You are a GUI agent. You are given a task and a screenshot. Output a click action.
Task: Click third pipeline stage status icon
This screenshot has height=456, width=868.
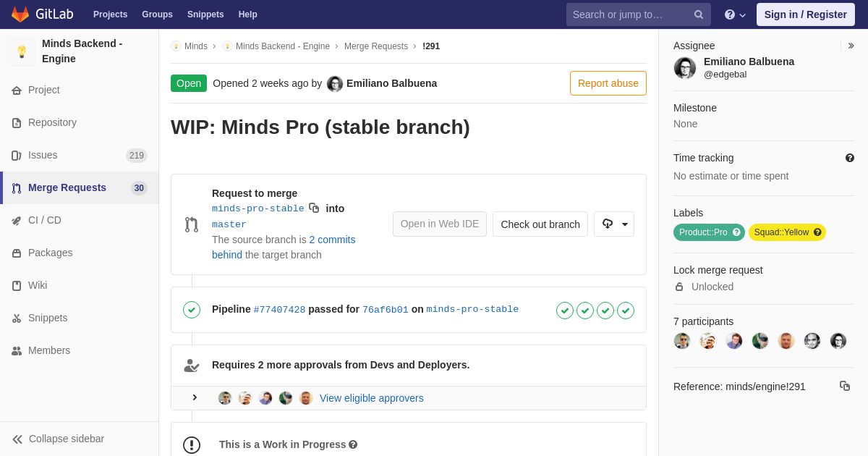tap(605, 311)
